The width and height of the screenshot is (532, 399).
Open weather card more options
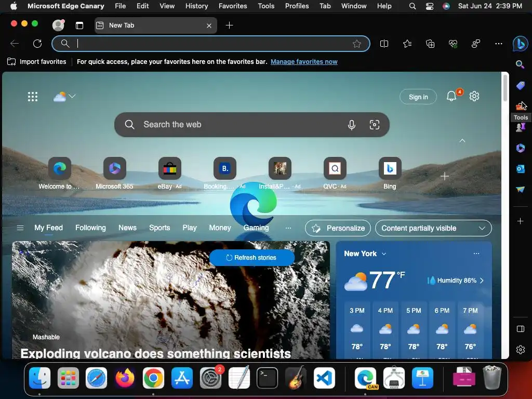tap(476, 254)
